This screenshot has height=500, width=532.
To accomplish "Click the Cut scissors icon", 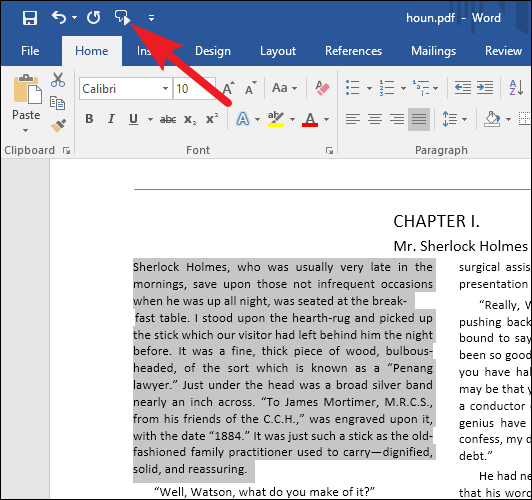I will coord(58,80).
